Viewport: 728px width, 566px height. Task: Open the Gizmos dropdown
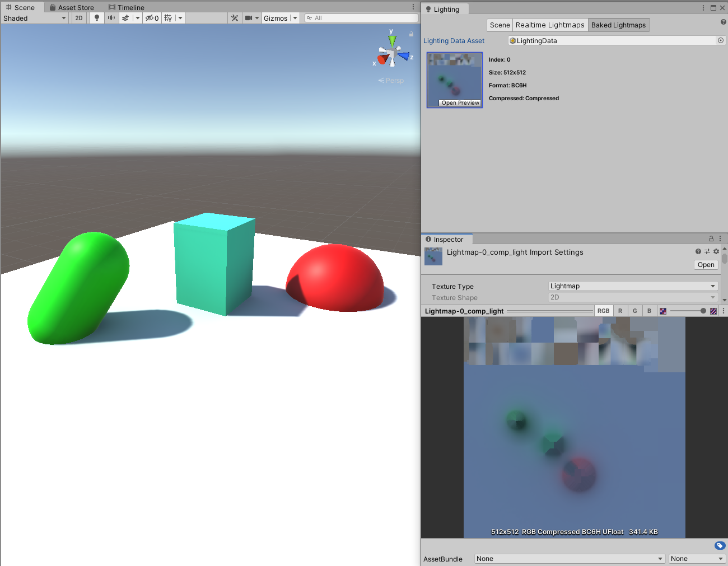[281, 17]
